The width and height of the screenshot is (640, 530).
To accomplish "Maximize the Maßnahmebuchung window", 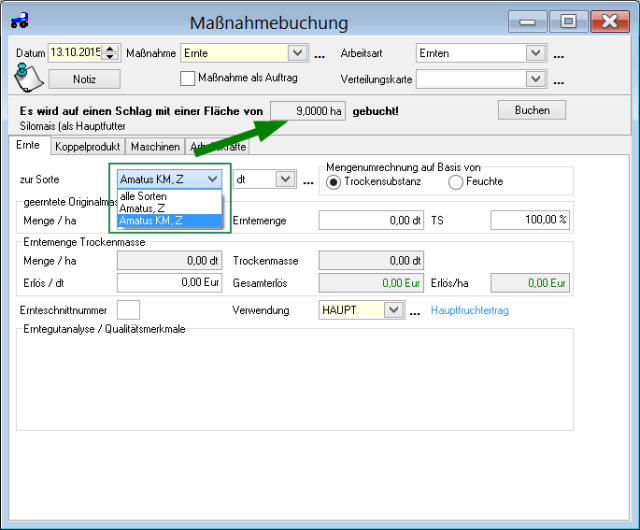I will (x=569, y=20).
